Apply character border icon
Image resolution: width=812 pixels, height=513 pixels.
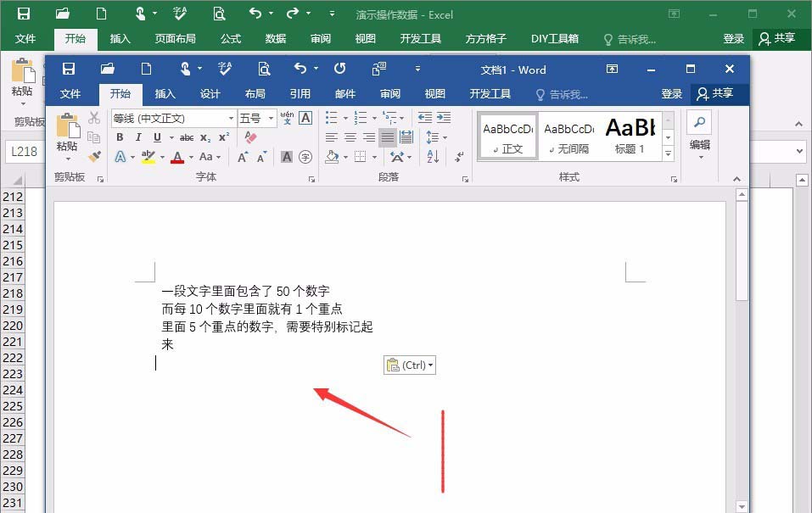click(x=305, y=118)
